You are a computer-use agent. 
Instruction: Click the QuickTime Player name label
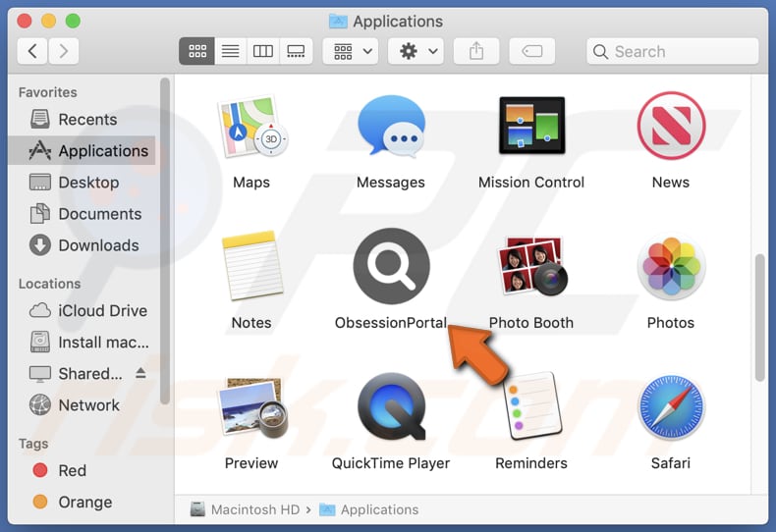pyautogui.click(x=391, y=463)
